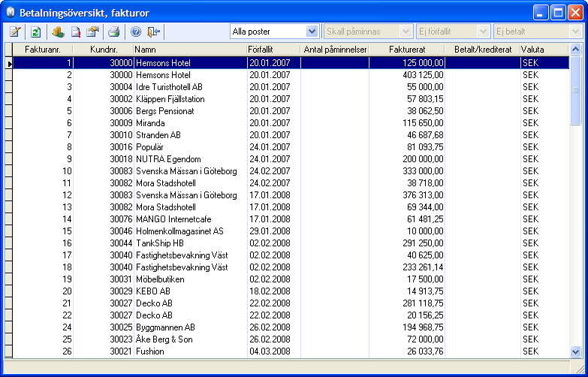Click Betalt/krediterat column header

point(483,50)
